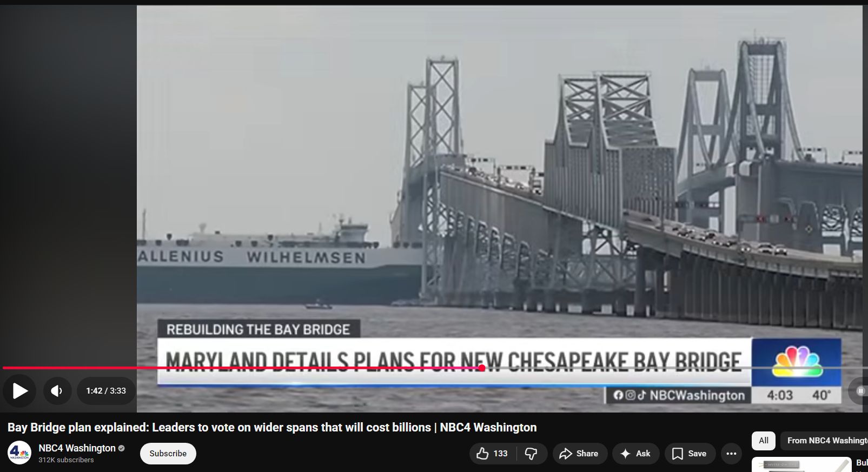Click the 1:42 / 3:33 time display
This screenshot has width=868, height=472.
[x=106, y=390]
